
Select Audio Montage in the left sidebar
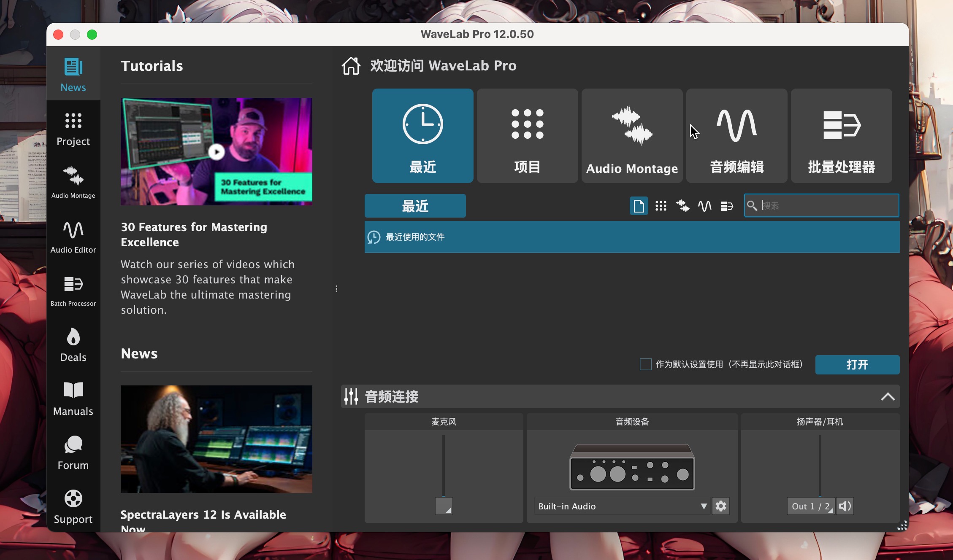pos(73,182)
